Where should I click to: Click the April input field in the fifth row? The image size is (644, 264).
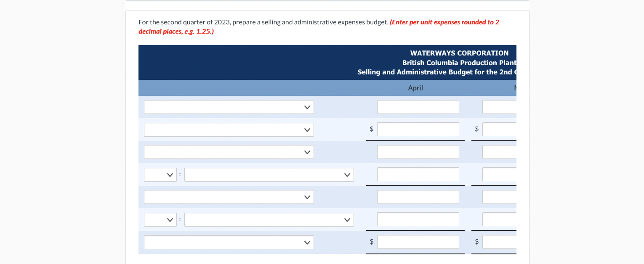(418, 197)
